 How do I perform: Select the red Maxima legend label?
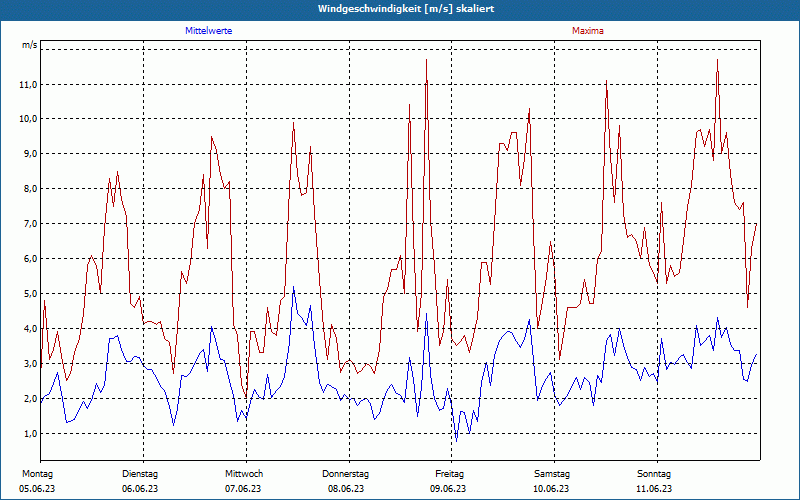(x=588, y=31)
